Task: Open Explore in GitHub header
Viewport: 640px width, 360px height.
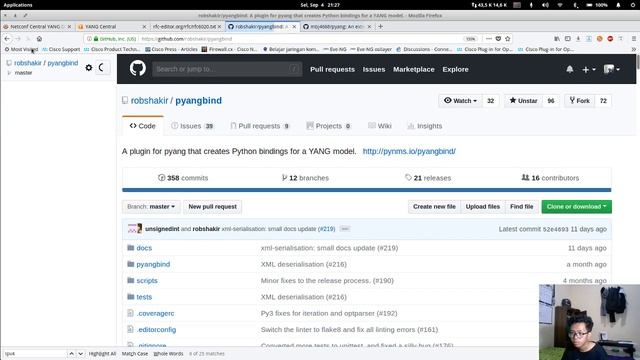Action: pos(456,69)
